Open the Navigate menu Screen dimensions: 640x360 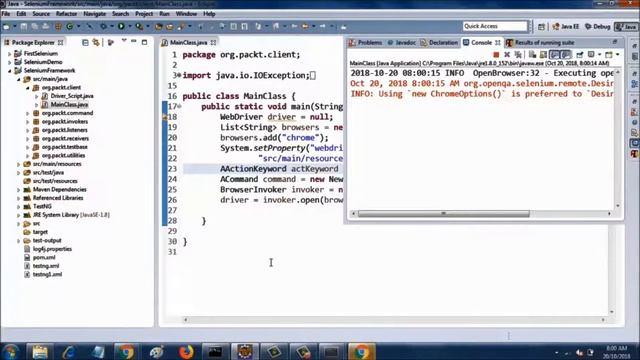pos(94,14)
